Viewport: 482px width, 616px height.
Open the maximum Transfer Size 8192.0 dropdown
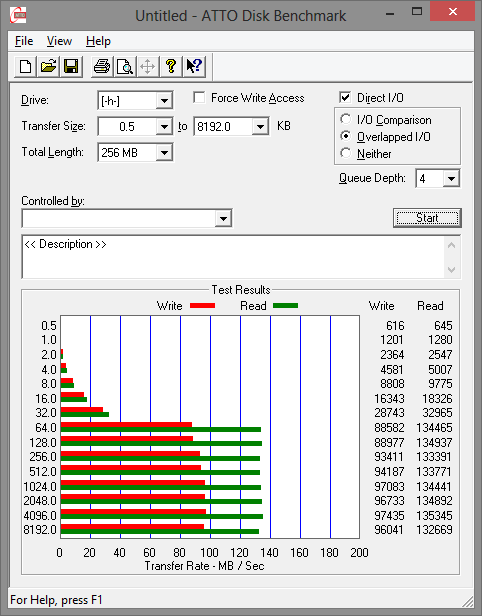tap(260, 126)
